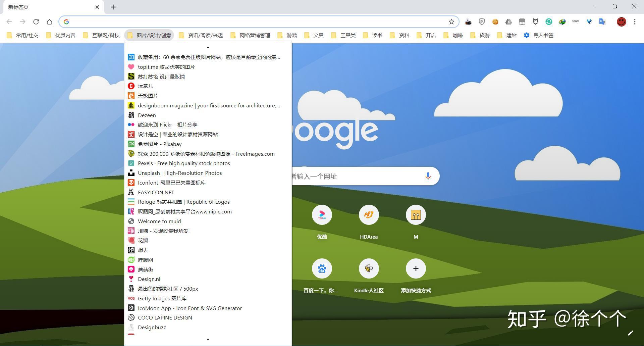
Task: Open the 旅游 bookmark folder
Action: (x=480, y=35)
